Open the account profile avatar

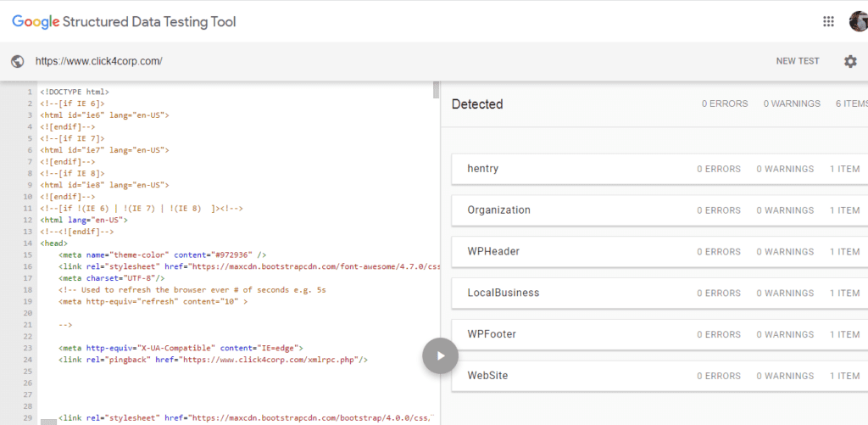coord(859,21)
